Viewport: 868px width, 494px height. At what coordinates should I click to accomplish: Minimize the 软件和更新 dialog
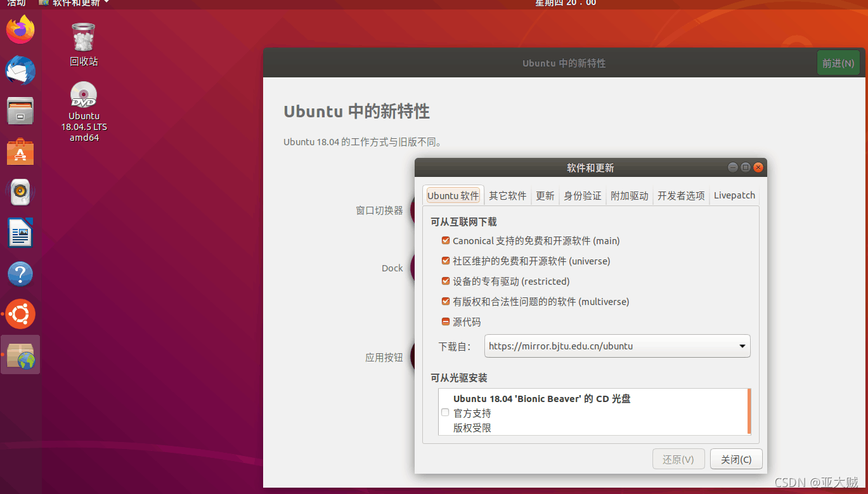pyautogui.click(x=733, y=167)
